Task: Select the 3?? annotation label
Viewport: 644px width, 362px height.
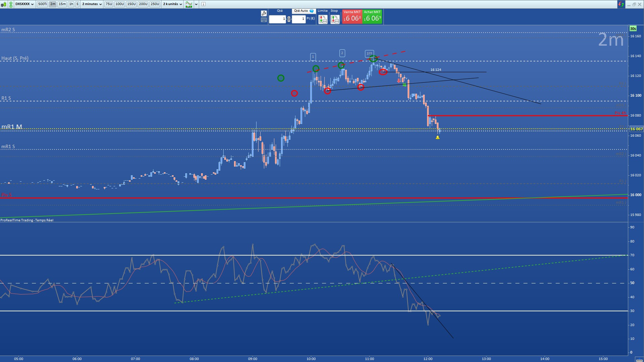Action: coord(369,54)
